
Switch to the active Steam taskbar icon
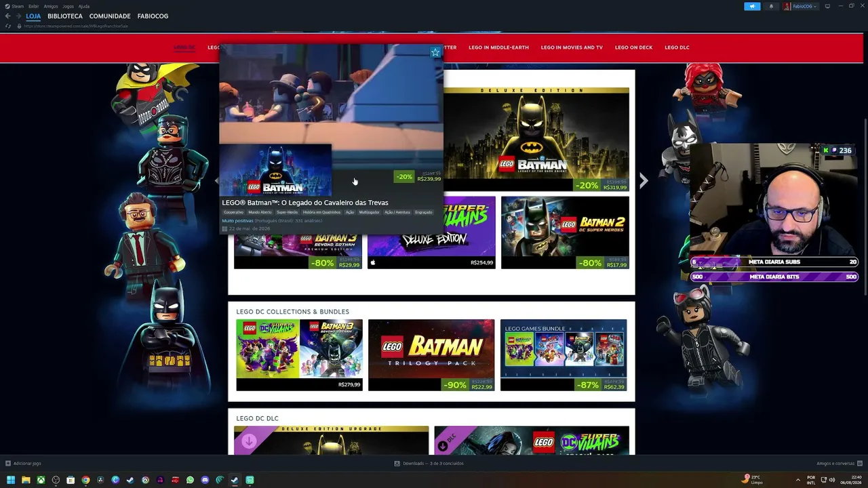[x=235, y=480]
